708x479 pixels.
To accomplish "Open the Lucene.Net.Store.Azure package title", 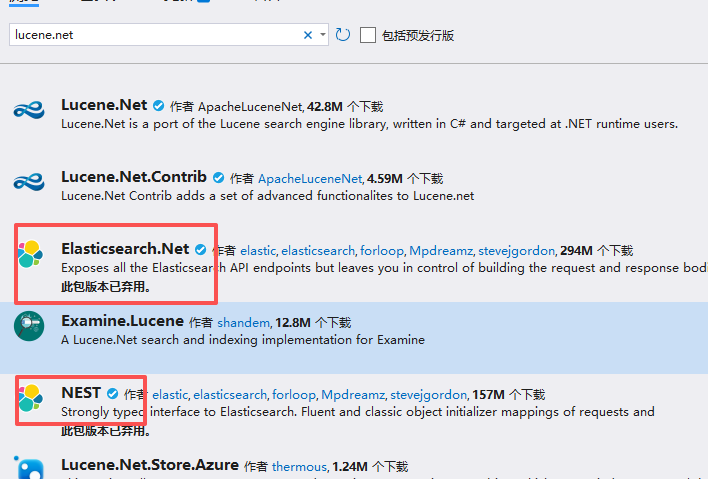I will coord(150,465).
